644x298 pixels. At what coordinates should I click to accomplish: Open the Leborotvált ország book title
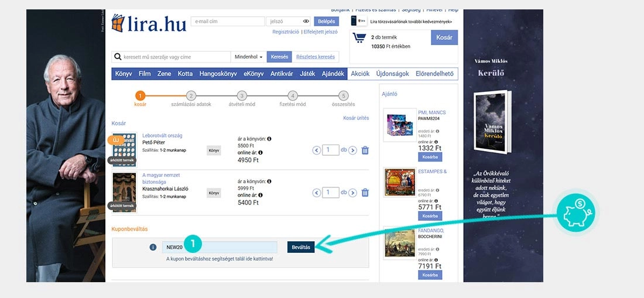162,135
